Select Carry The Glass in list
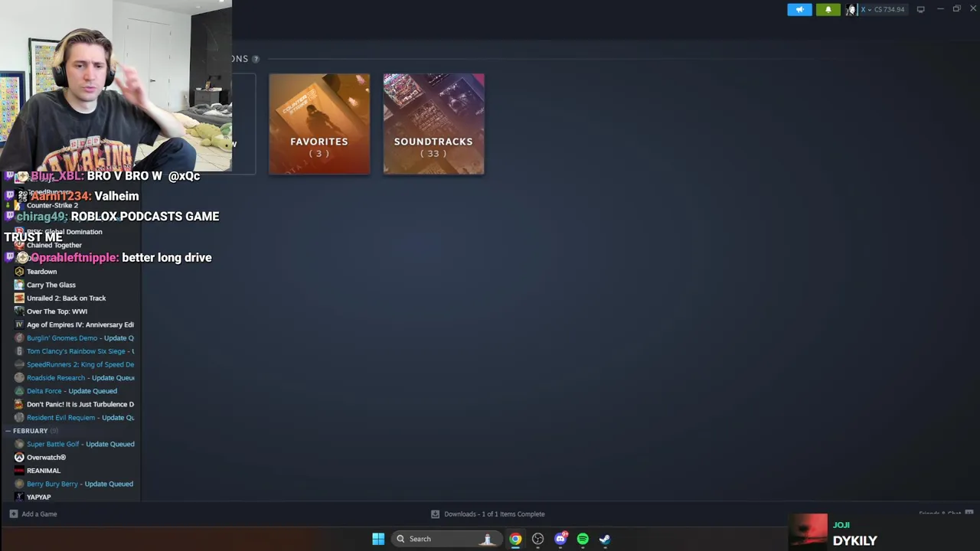The width and height of the screenshot is (980, 551). coord(51,285)
